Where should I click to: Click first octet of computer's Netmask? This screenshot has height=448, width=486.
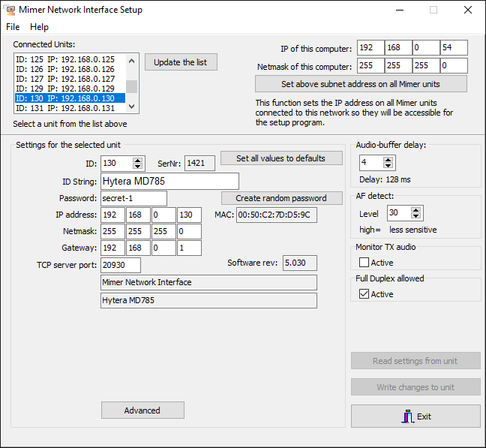coord(370,66)
